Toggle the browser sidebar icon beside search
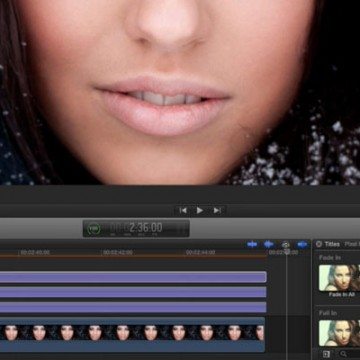This screenshot has width=360, height=360. [326, 354]
